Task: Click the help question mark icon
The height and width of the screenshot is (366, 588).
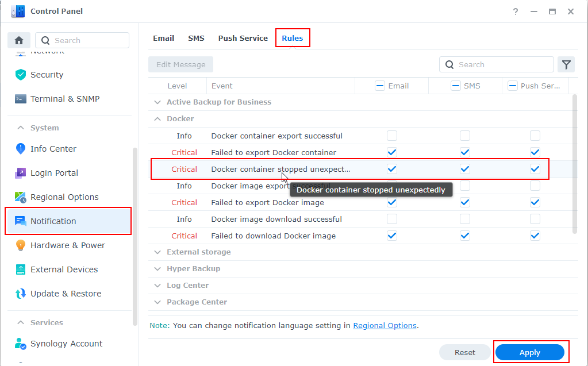Action: point(516,11)
